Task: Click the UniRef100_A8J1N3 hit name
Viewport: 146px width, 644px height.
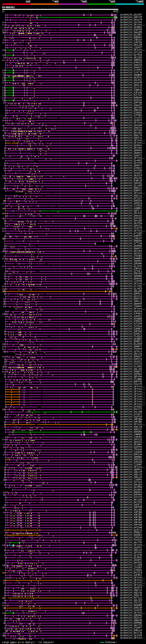Action: pyautogui.click(x=131, y=58)
